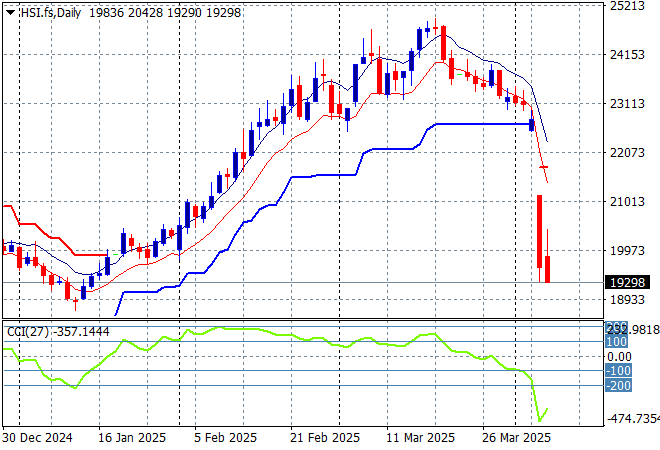
Task: Click the 5 Feb 2025 date label
Action: point(225,438)
